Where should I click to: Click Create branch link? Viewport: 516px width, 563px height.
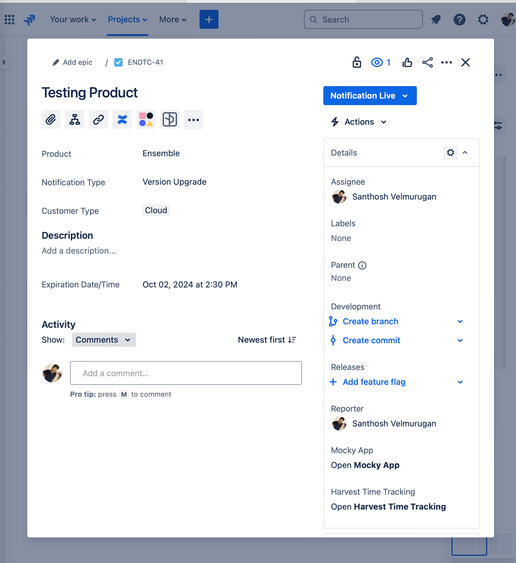pyautogui.click(x=370, y=321)
